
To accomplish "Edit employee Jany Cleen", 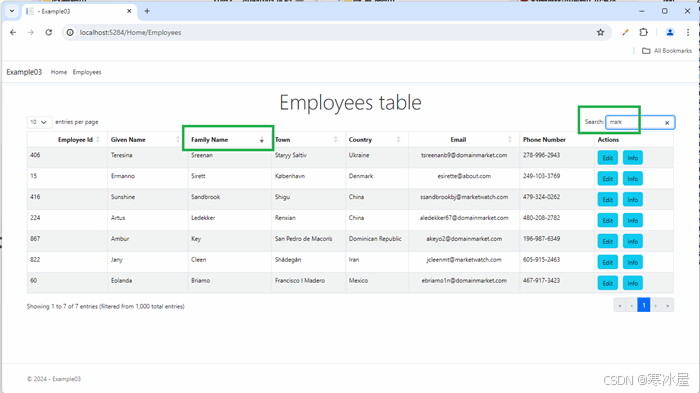I will coord(608,262).
